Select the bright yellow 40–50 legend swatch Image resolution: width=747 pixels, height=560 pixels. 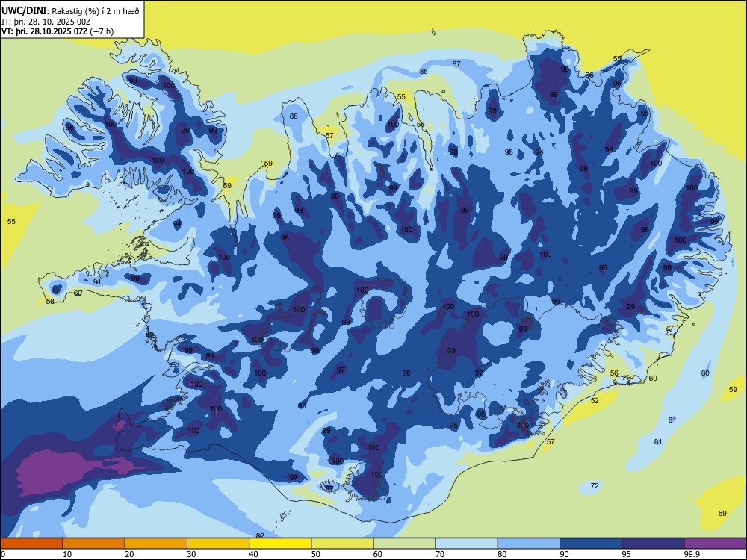tap(280, 544)
